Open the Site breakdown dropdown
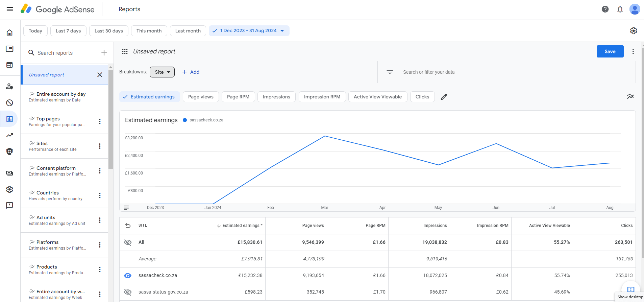Image resolution: width=644 pixels, height=302 pixels. pos(162,72)
